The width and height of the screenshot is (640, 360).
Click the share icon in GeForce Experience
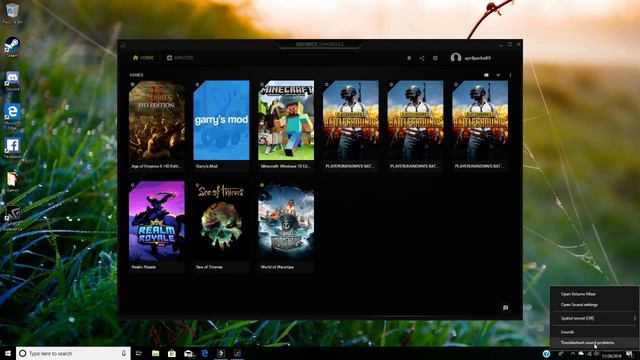422,58
